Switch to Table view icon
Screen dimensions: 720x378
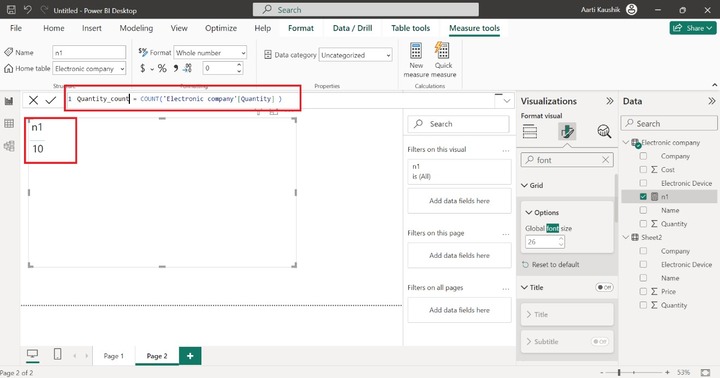pos(9,124)
